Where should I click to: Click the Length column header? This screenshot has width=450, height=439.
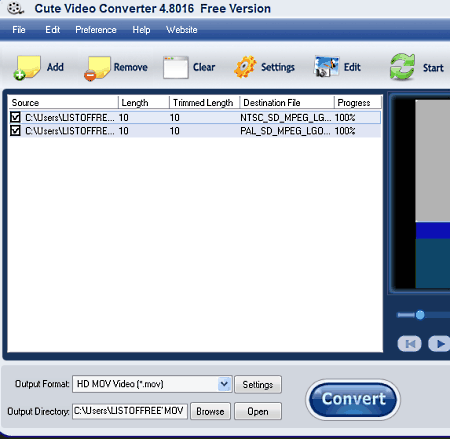click(144, 103)
